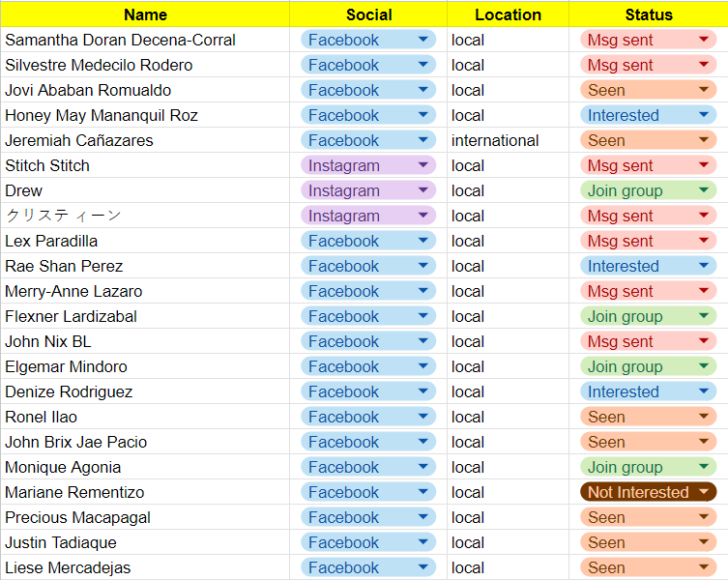Click the Mariane Rementizo name cell

(74, 492)
